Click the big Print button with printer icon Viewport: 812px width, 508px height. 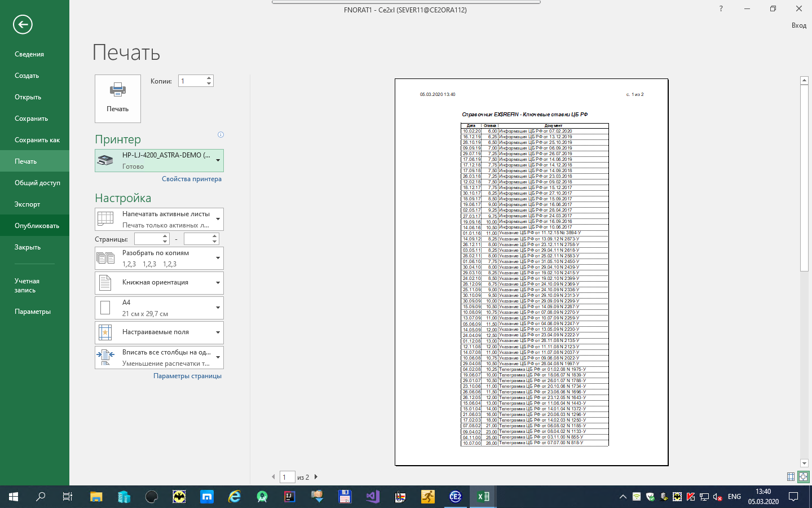tap(118, 99)
